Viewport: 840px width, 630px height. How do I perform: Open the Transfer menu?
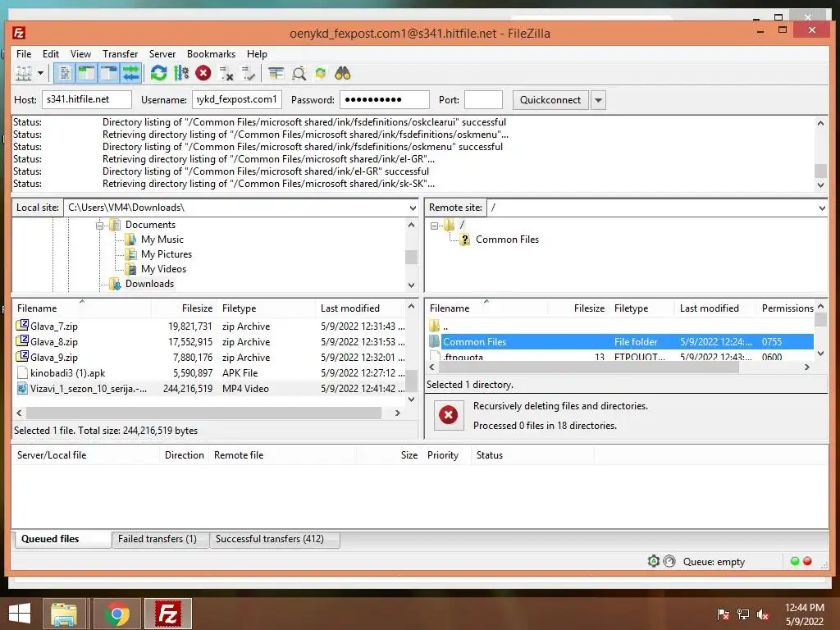pyautogui.click(x=120, y=54)
